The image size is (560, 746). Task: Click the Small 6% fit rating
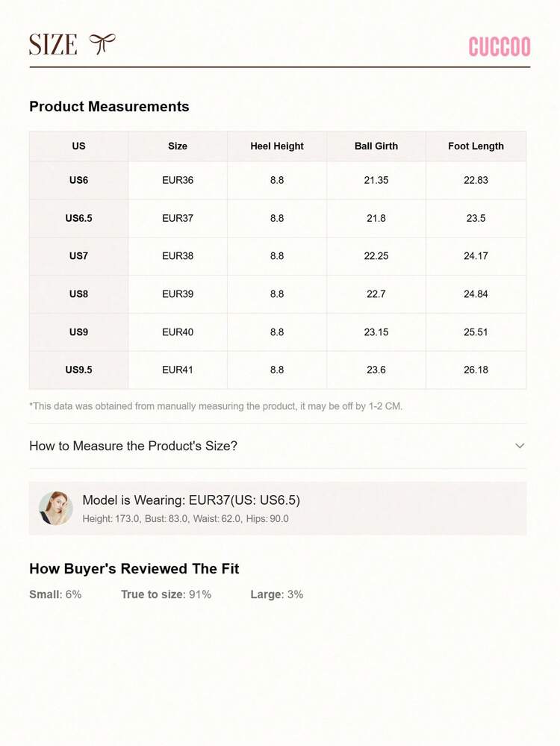55,594
